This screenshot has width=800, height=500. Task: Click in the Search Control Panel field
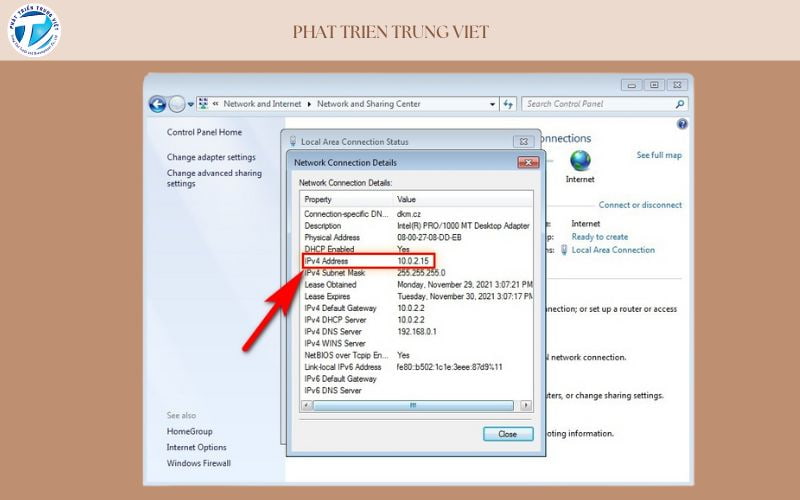[x=598, y=104]
